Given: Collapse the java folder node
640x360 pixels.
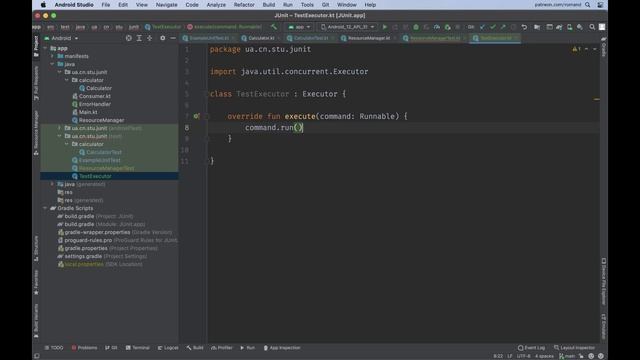Looking at the screenshot, I should click(x=53, y=64).
